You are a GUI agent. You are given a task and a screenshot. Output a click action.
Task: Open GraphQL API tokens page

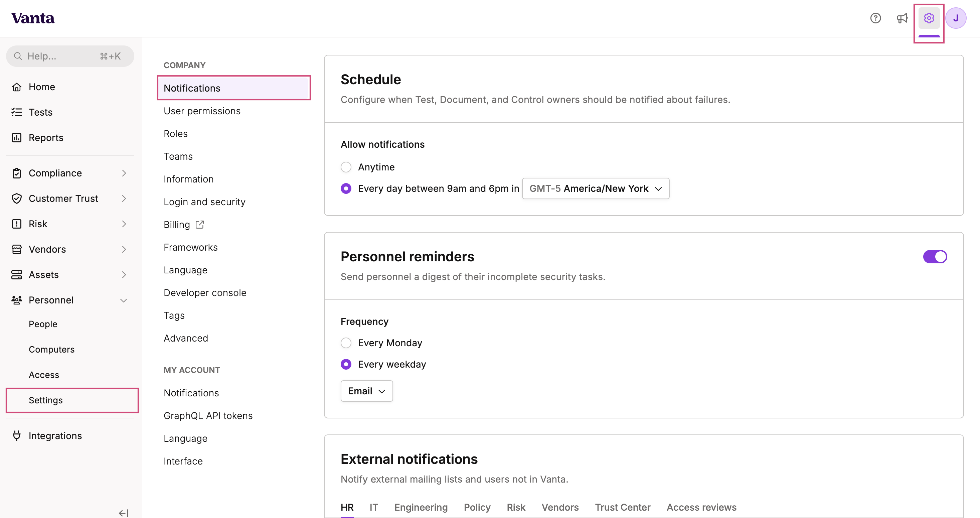click(x=208, y=416)
